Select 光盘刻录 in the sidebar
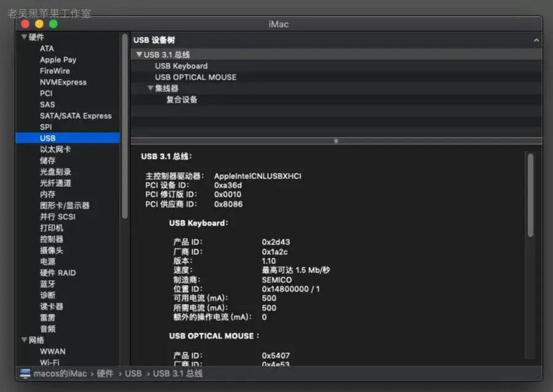 tap(55, 172)
